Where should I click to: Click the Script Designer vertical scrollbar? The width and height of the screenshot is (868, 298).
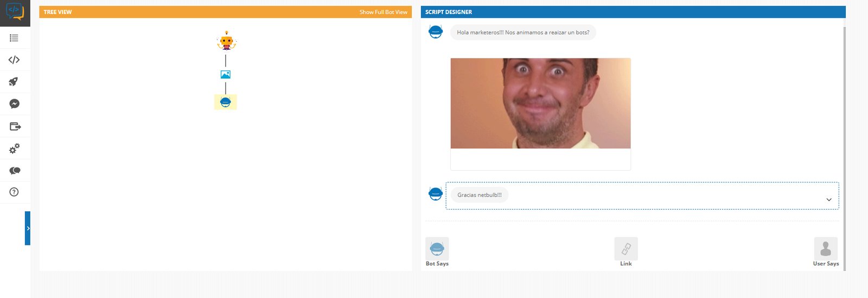click(x=844, y=148)
